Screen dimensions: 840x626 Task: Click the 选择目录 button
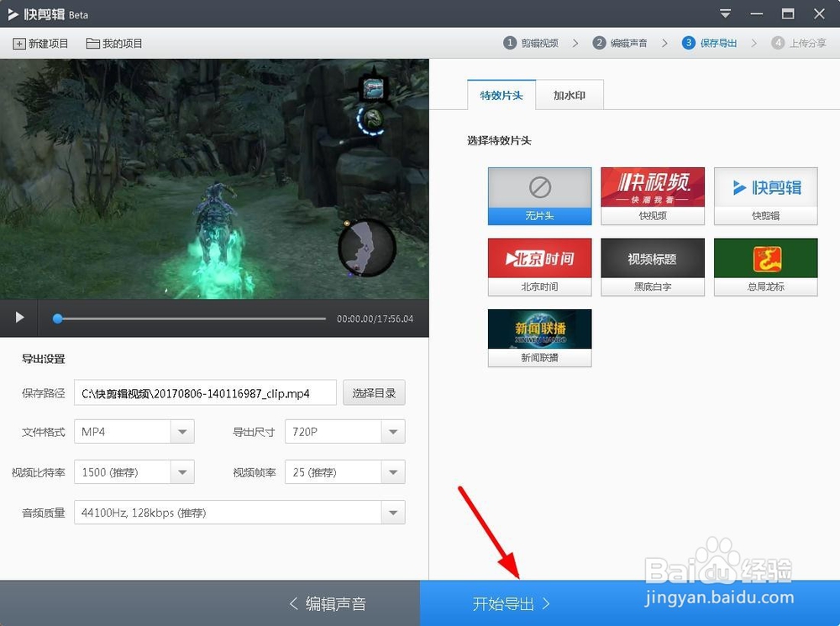[374, 393]
